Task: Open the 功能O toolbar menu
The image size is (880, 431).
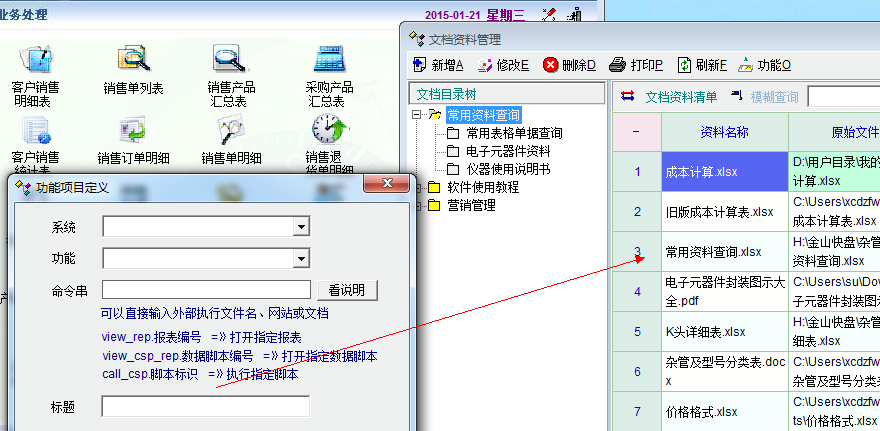Action: point(764,65)
